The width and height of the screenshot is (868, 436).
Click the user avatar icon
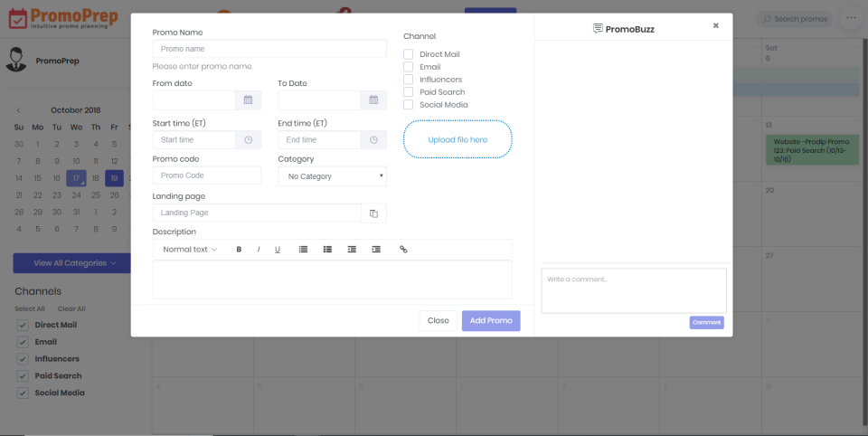(16, 60)
